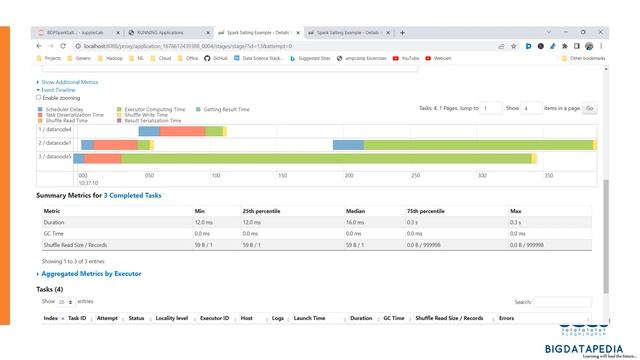The width and height of the screenshot is (640, 360).
Task: Click the tasks Search box
Action: pyautogui.click(x=562, y=302)
